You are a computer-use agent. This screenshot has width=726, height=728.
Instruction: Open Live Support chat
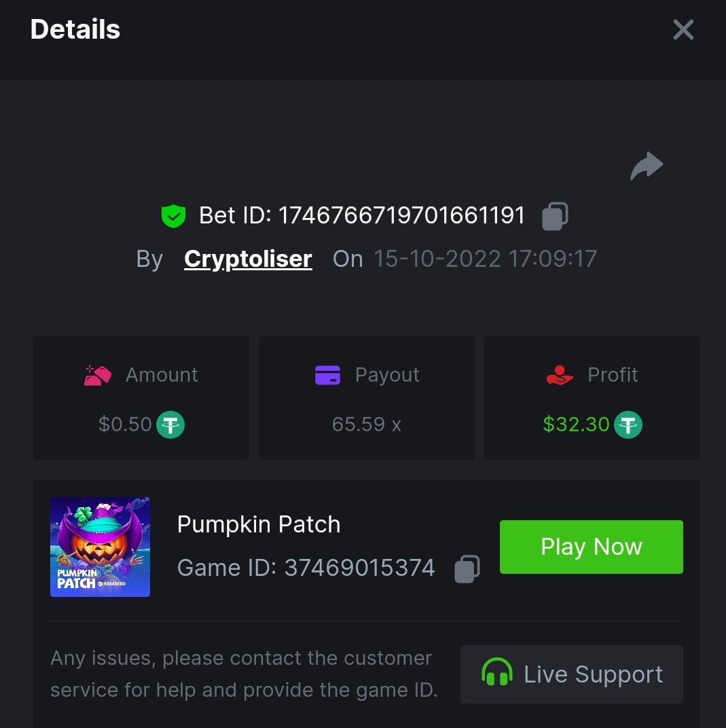[x=571, y=674]
